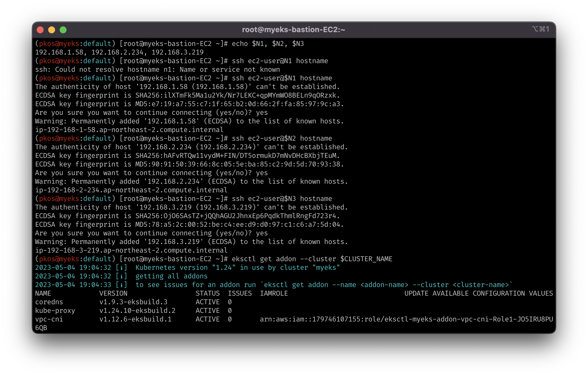
Task: Click the wrapped ARN suffix 6QB
Action: [41, 328]
